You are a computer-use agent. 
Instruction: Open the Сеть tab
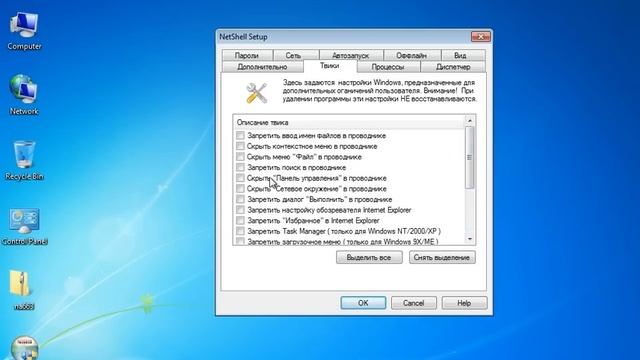tap(293, 55)
